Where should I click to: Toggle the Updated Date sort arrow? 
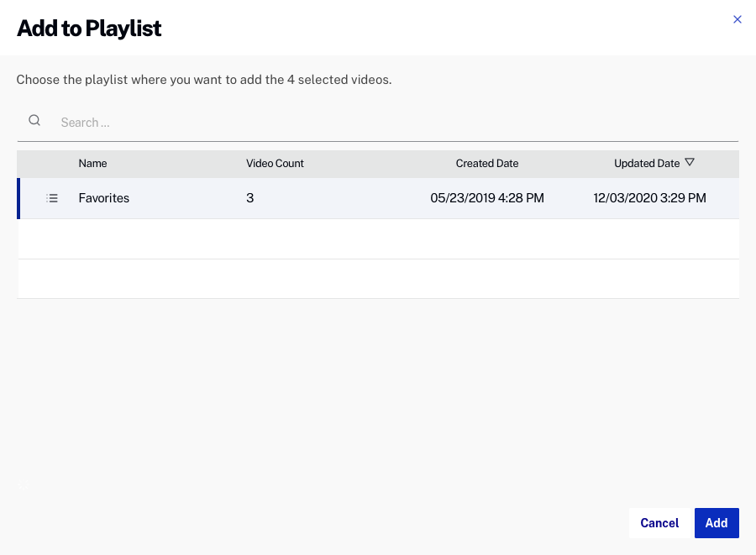pos(690,163)
